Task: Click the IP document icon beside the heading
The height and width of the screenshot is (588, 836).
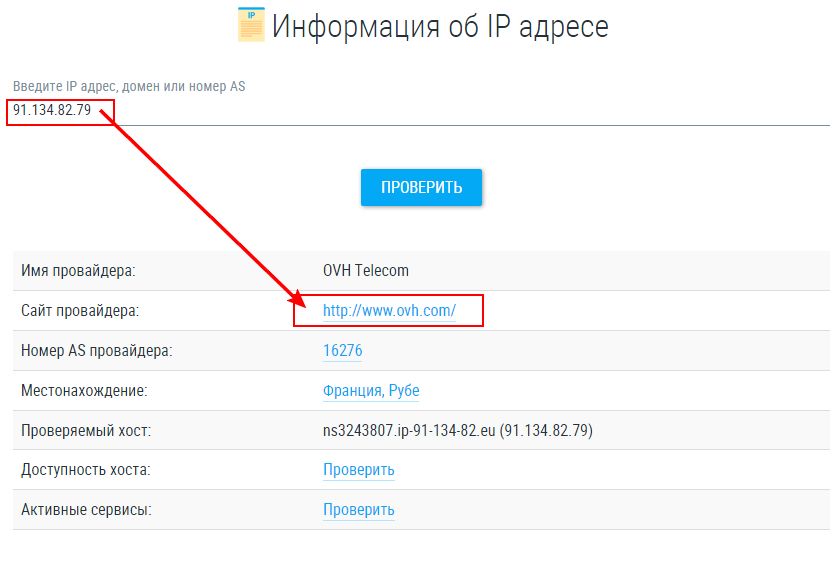Action: coord(251,24)
